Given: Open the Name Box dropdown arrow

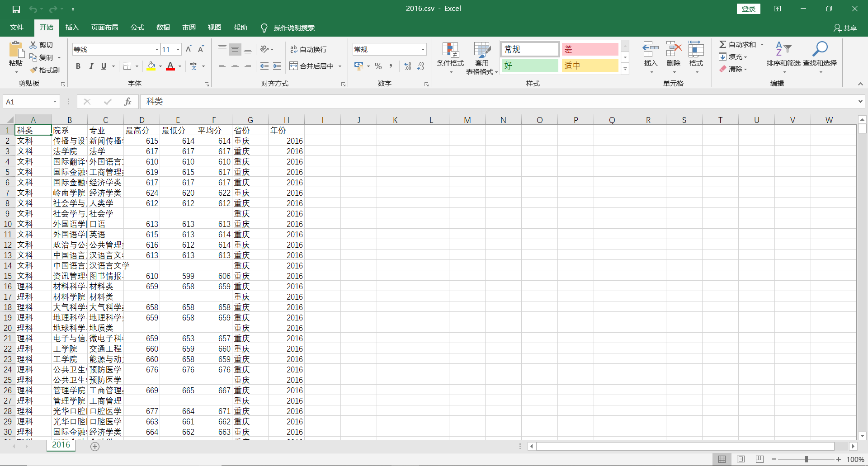Looking at the screenshot, I should tap(55, 102).
